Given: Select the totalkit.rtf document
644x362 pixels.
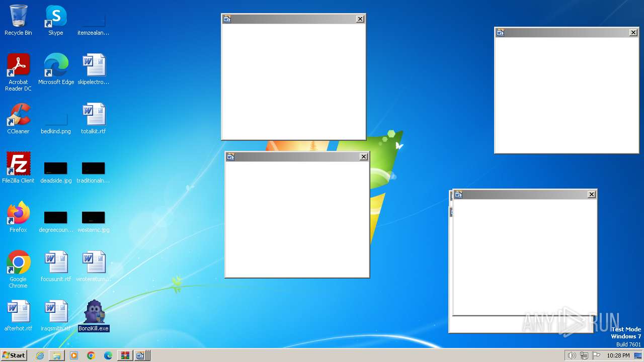Looking at the screenshot, I should pyautogui.click(x=94, y=119).
